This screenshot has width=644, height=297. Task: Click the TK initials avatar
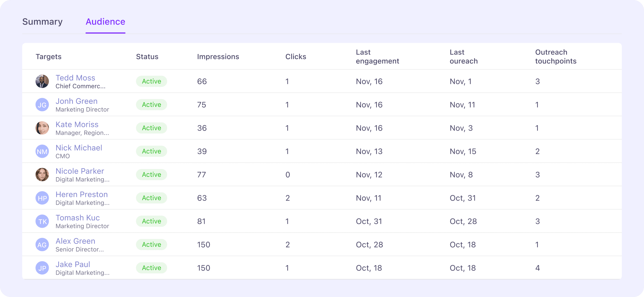(x=42, y=221)
